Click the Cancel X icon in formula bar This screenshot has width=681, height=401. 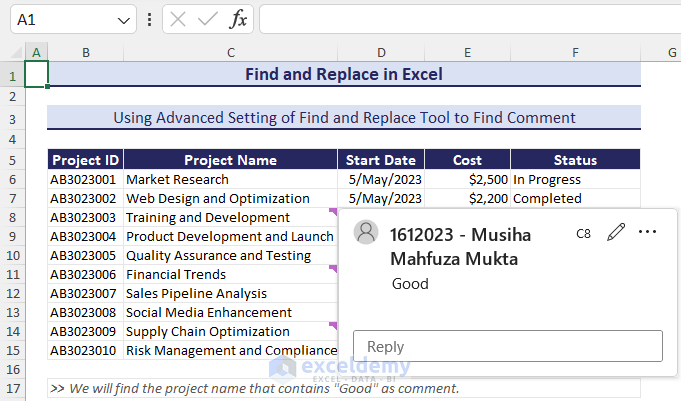coord(177,19)
